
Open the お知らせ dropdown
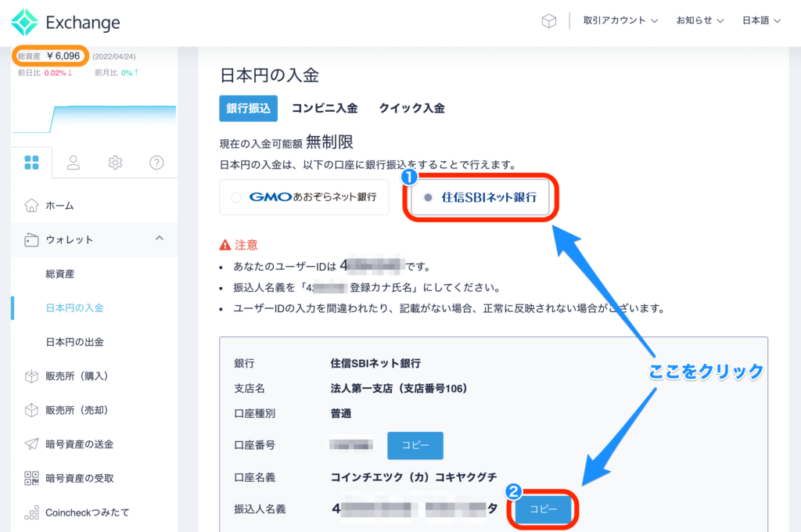(x=700, y=20)
